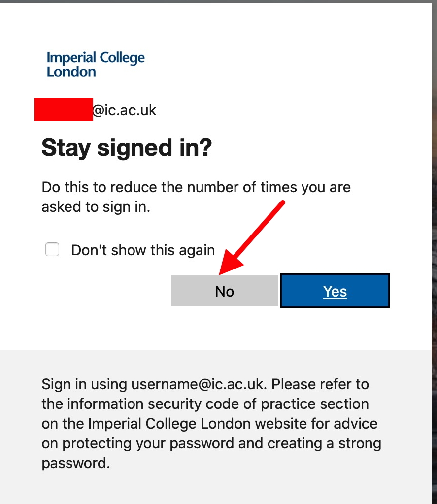Click the word "London" in the logo
The width and height of the screenshot is (437, 504).
pos(71,72)
